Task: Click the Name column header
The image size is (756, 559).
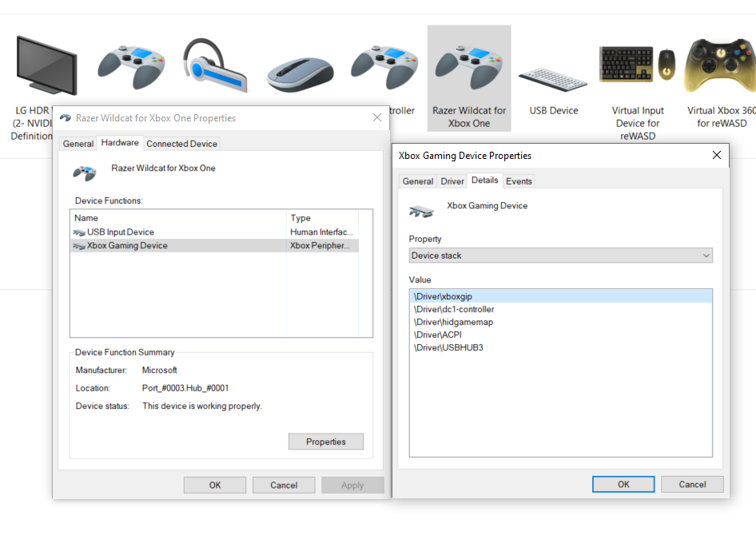Action: point(178,218)
